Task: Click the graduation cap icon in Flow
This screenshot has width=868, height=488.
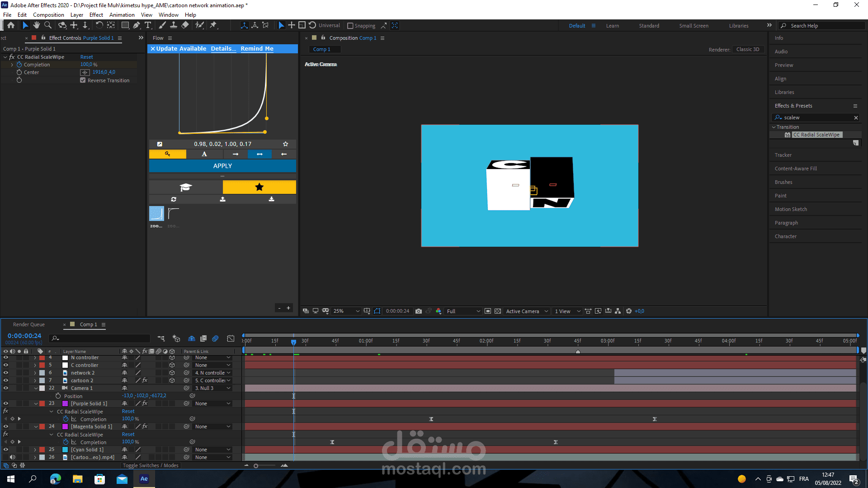Action: click(186, 187)
